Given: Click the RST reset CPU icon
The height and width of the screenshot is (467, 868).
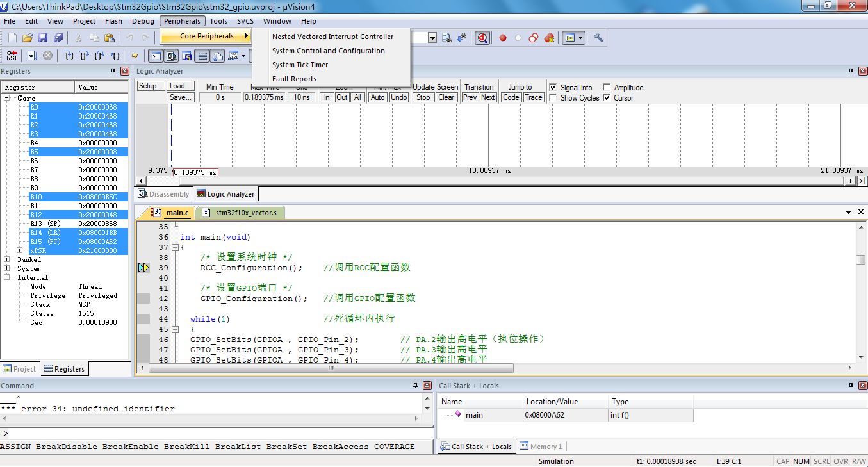Looking at the screenshot, I should (12, 56).
